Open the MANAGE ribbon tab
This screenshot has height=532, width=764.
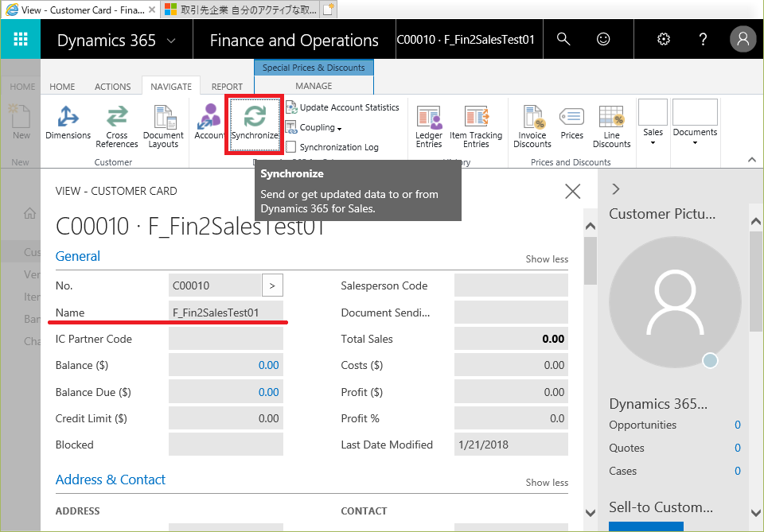[x=314, y=86]
